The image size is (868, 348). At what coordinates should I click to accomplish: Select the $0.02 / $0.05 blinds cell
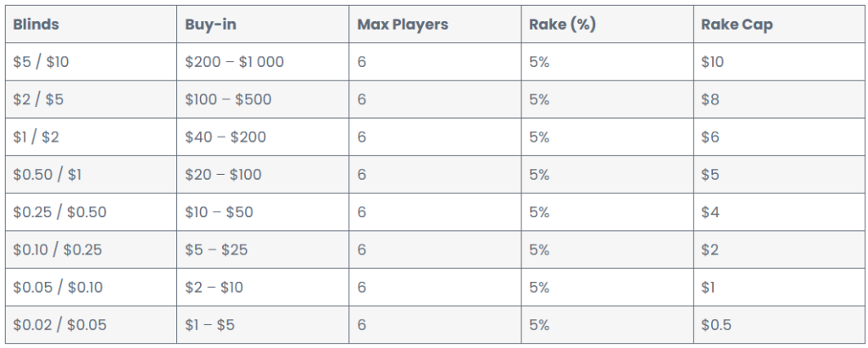click(x=91, y=325)
